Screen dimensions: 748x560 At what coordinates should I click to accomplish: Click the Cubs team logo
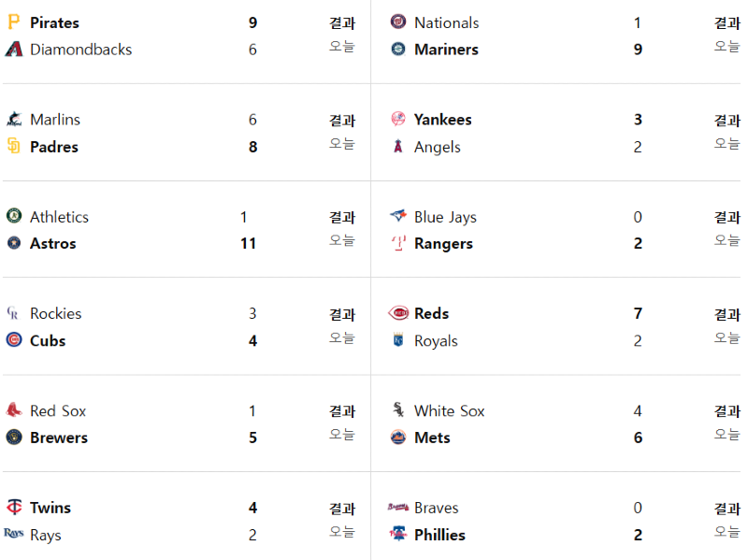pyautogui.click(x=14, y=339)
